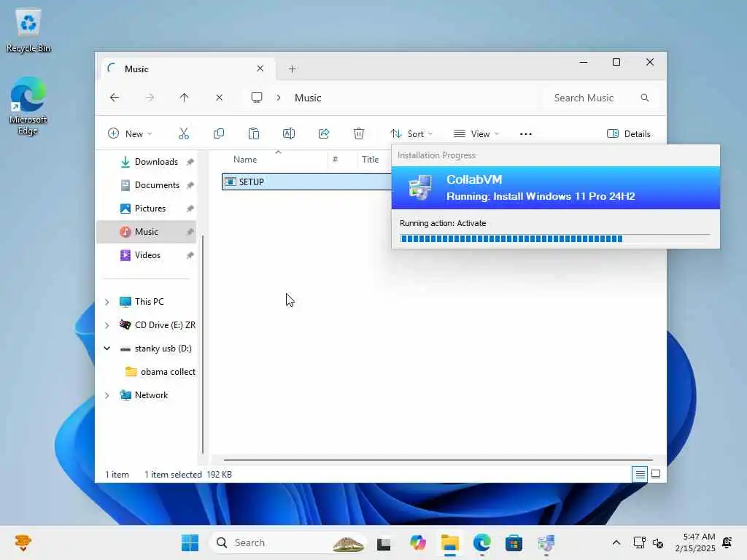
Task: Open Microsoft Store from taskbar
Action: pos(514,542)
